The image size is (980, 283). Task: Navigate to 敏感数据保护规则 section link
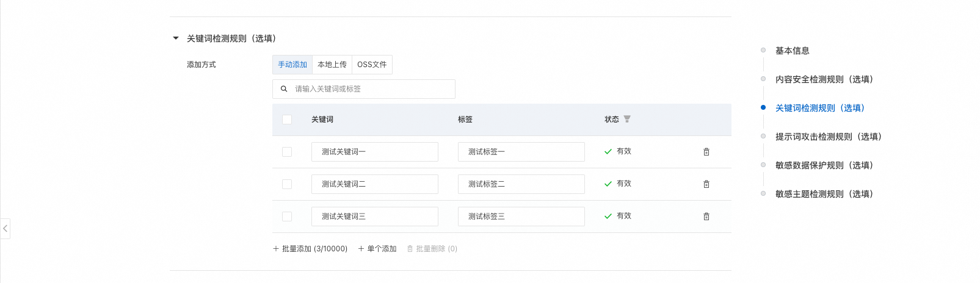824,165
